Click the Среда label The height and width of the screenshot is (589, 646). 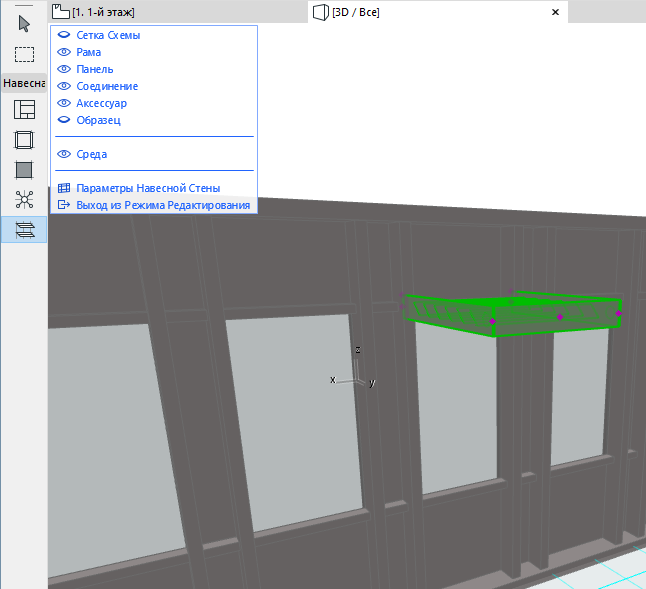[x=91, y=154]
